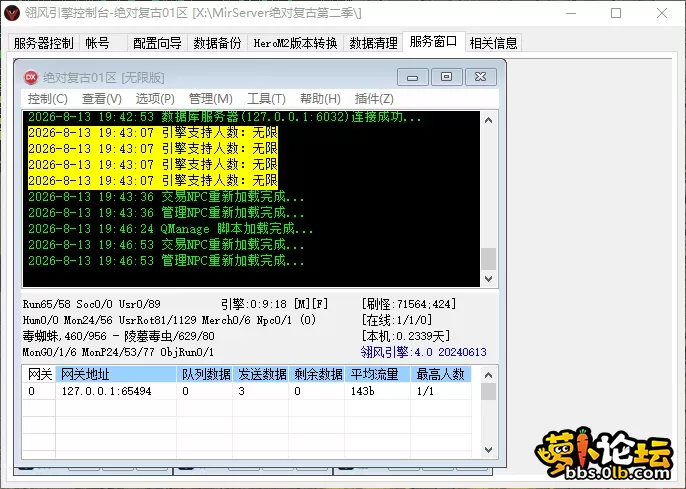Click log line 19:43:36 交易NPC重新加载完成
This screenshot has width=686, height=489.
click(166, 197)
